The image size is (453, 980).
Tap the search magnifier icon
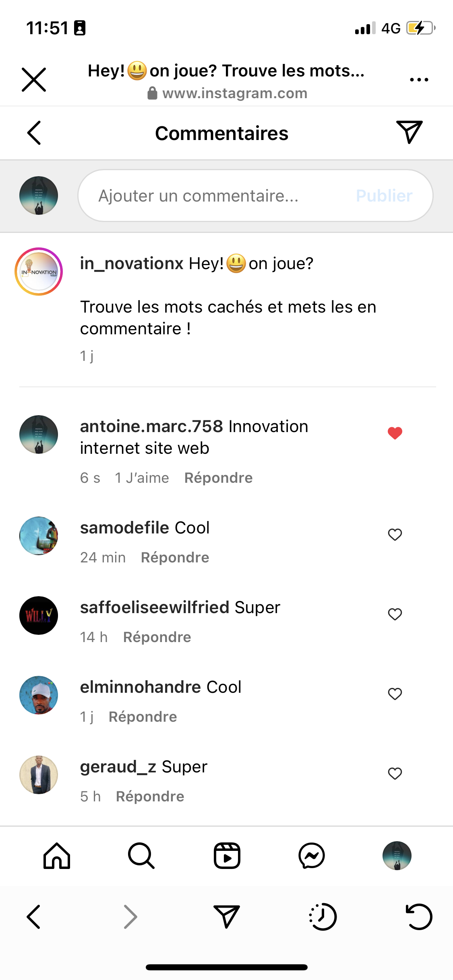click(x=141, y=856)
